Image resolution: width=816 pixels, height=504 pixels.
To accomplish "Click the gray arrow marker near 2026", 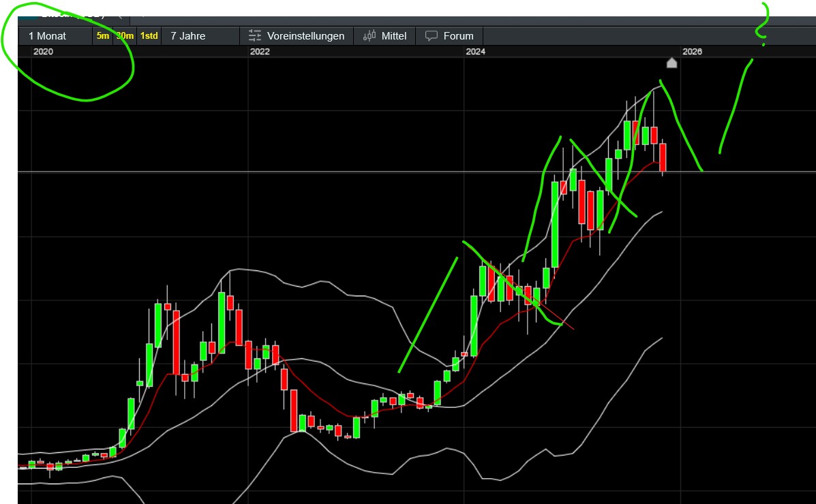I will point(671,63).
